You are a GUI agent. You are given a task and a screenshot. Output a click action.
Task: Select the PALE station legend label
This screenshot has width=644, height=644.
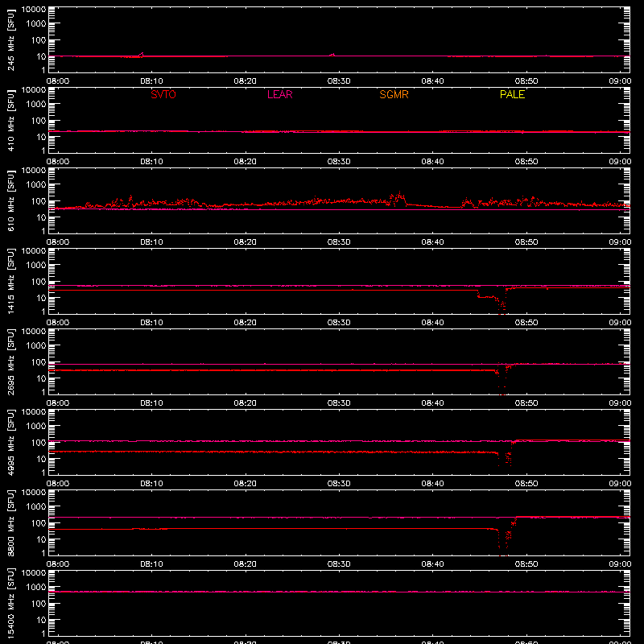click(512, 94)
